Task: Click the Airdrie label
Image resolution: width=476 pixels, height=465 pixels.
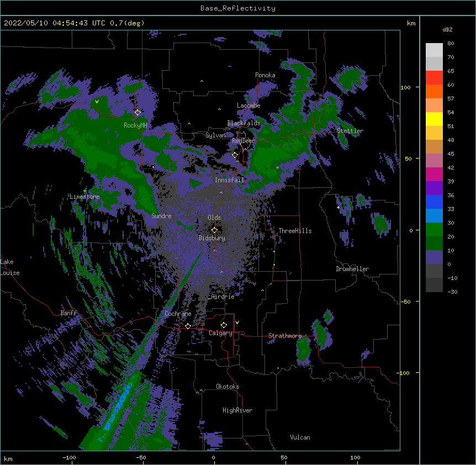Action: tap(223, 297)
